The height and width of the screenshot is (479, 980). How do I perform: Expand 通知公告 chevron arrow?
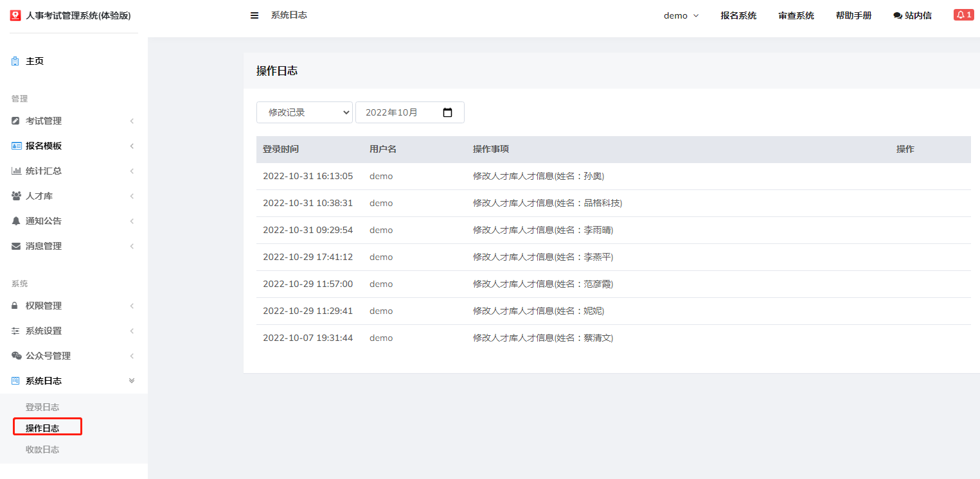click(132, 221)
